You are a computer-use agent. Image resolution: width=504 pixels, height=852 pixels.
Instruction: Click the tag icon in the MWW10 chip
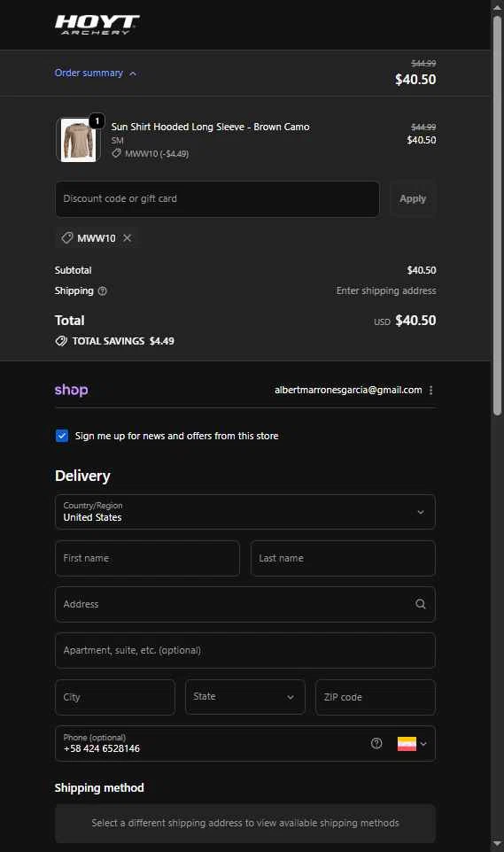coord(66,238)
